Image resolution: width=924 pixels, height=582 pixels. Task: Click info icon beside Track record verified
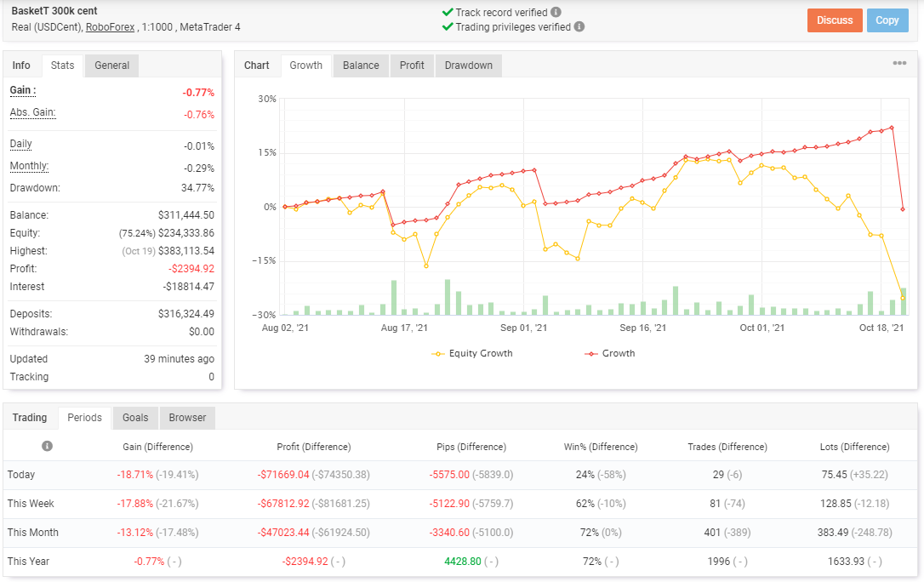point(556,12)
